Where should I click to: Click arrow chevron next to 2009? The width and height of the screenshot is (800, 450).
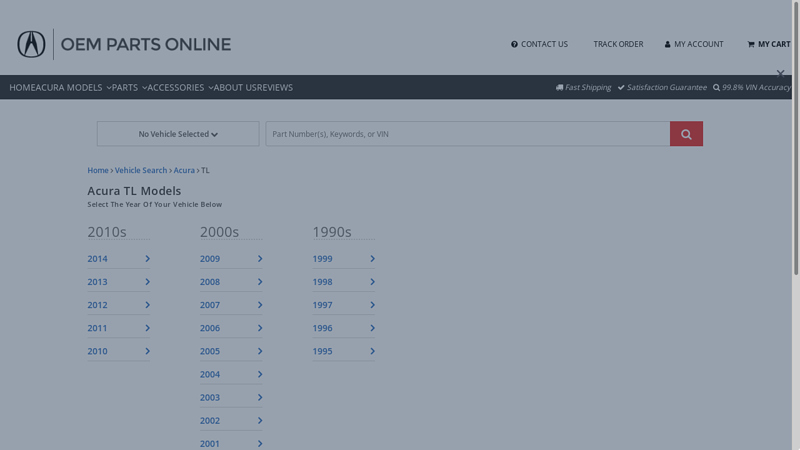coord(260,259)
